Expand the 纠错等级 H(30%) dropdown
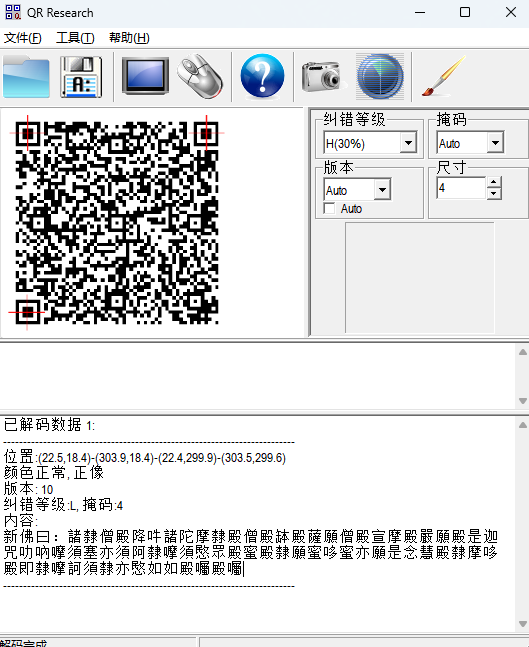 pyautogui.click(x=409, y=143)
